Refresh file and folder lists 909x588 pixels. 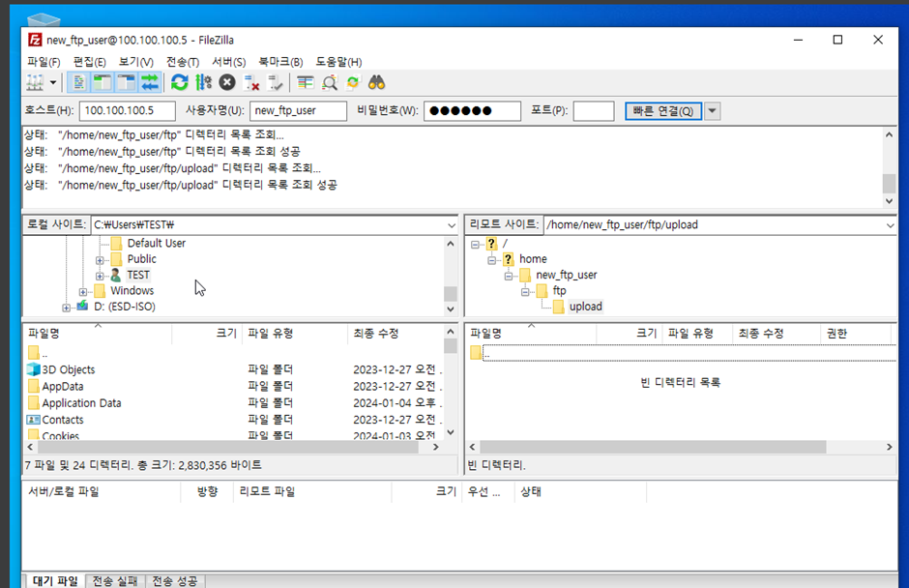180,83
